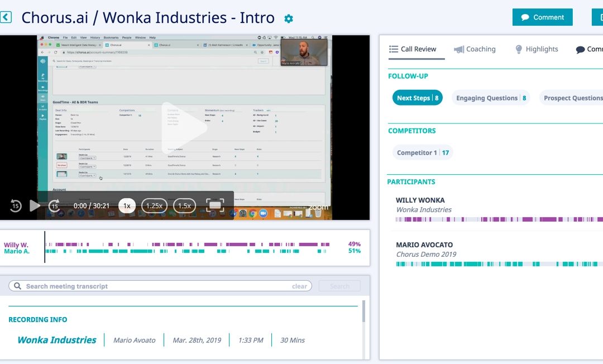Click the 49% talk ratio value
The height and width of the screenshot is (364, 603).
click(354, 244)
